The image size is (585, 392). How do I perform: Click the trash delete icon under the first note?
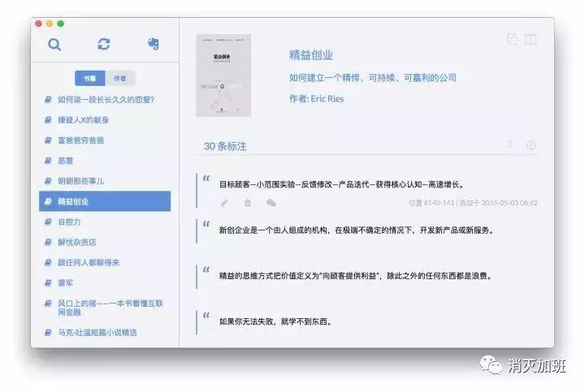coord(248,203)
